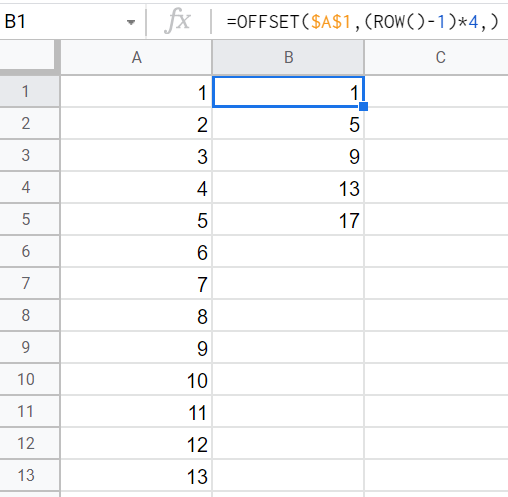The height and width of the screenshot is (497, 508).
Task: Select row 6 header
Action: pos(30,251)
